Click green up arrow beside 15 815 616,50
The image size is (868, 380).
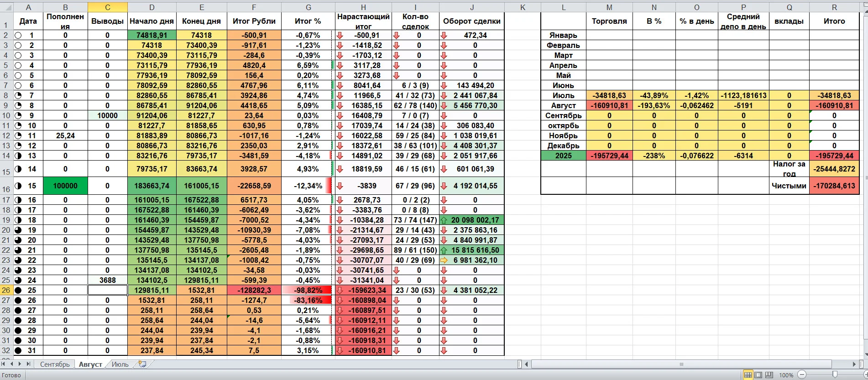(444, 250)
